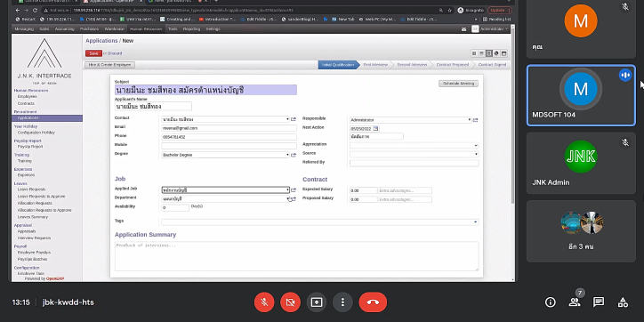Open the Sales top menu
644x322 pixels.
[x=44, y=29]
